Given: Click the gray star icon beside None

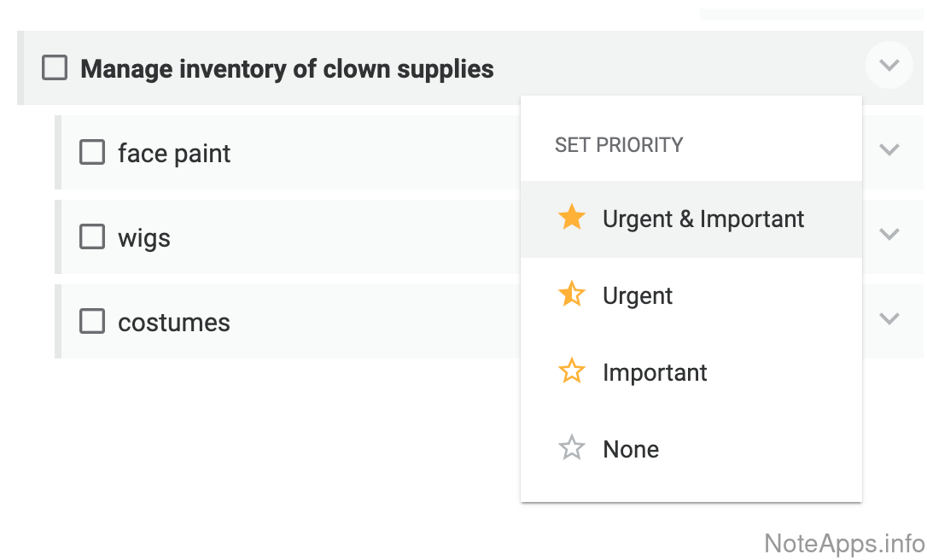Looking at the screenshot, I should tap(571, 448).
